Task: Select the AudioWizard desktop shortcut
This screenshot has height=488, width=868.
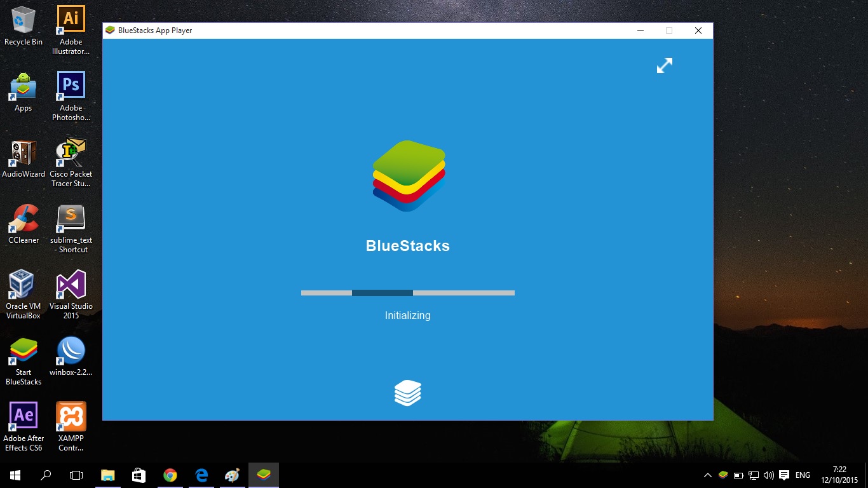Action: point(24,158)
